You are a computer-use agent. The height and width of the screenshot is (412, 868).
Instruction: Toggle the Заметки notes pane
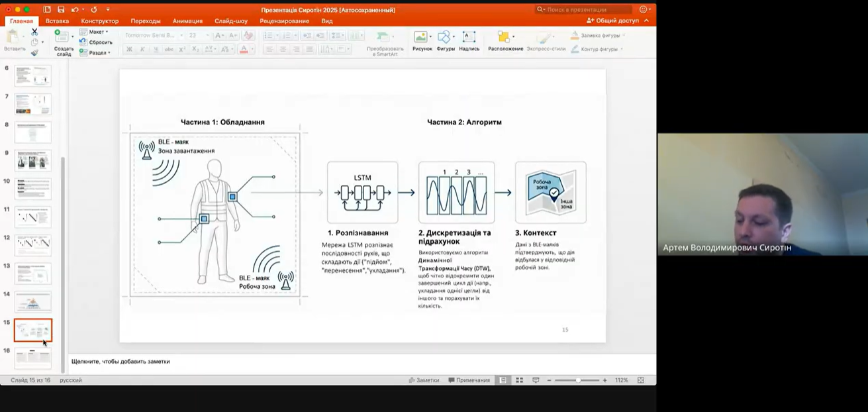pos(424,380)
